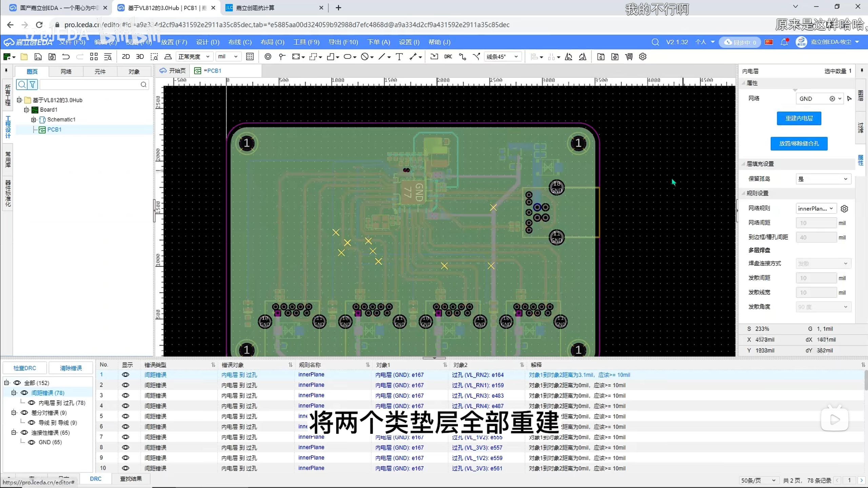Click the filter funnel icon
The width and height of the screenshot is (868, 488).
[x=33, y=84]
